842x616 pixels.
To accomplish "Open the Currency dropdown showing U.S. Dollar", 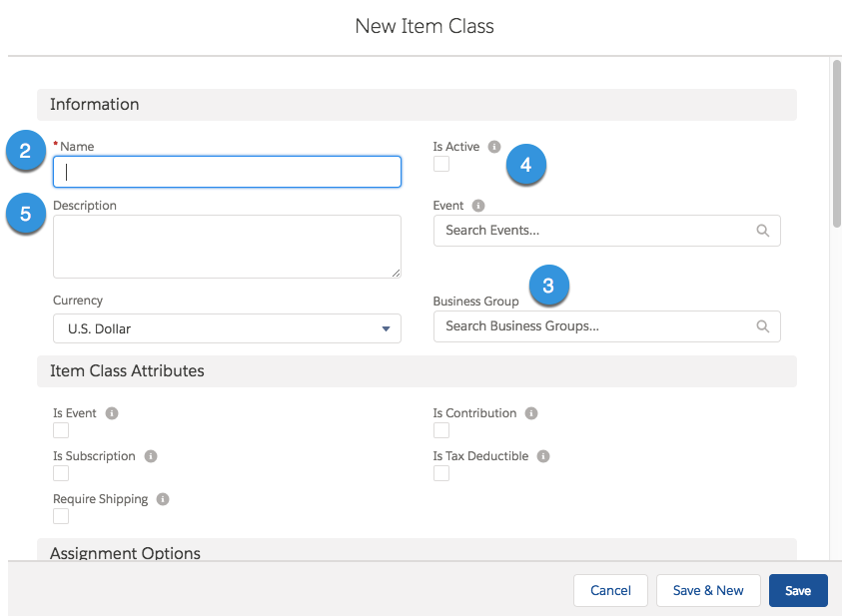I will click(x=227, y=328).
